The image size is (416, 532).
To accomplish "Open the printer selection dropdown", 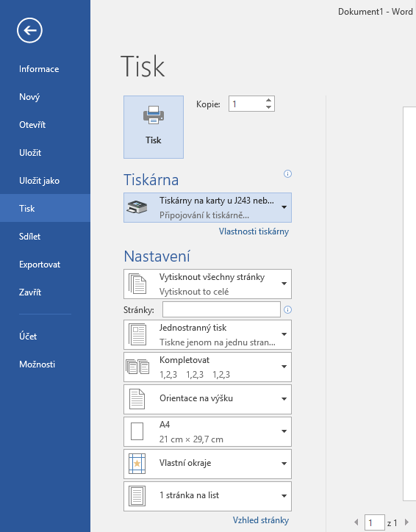I will pos(207,208).
